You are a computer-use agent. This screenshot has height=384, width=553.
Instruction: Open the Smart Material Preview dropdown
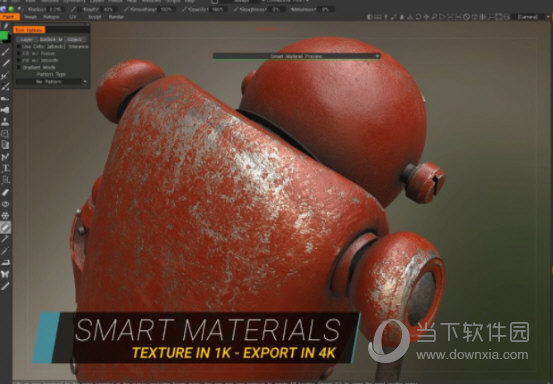(296, 56)
